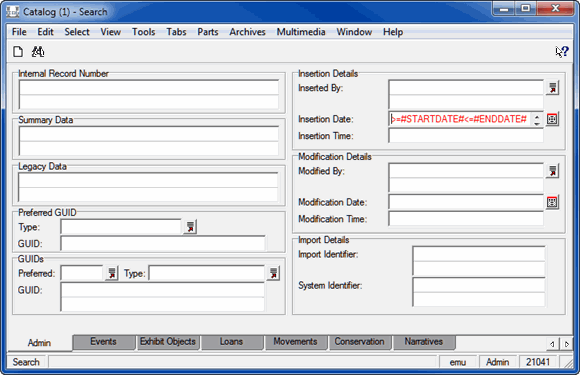Minimize the Catalog window
The width and height of the screenshot is (580, 375).
click(x=504, y=9)
